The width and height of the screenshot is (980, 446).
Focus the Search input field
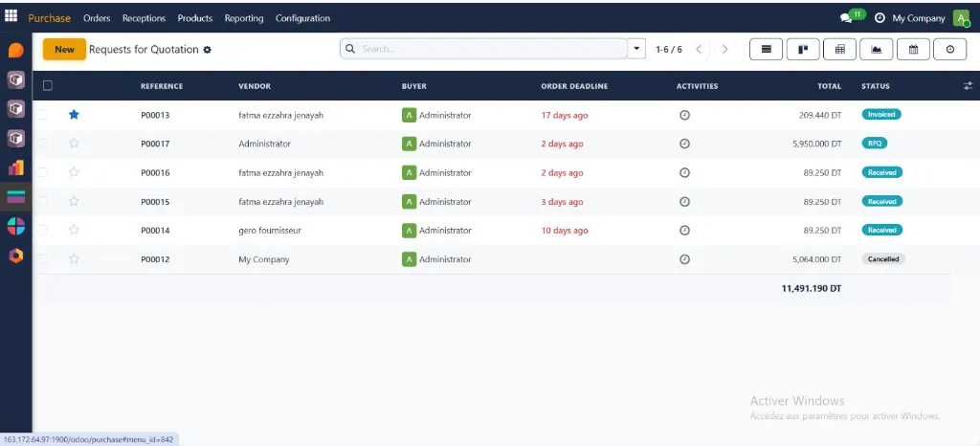pyautogui.click(x=488, y=49)
